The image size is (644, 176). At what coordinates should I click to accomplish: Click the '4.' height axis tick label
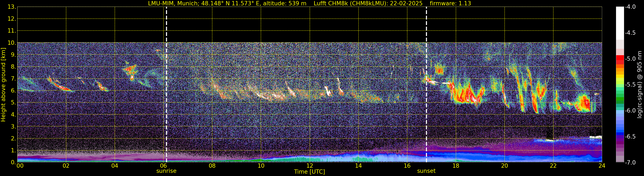pos(13,115)
